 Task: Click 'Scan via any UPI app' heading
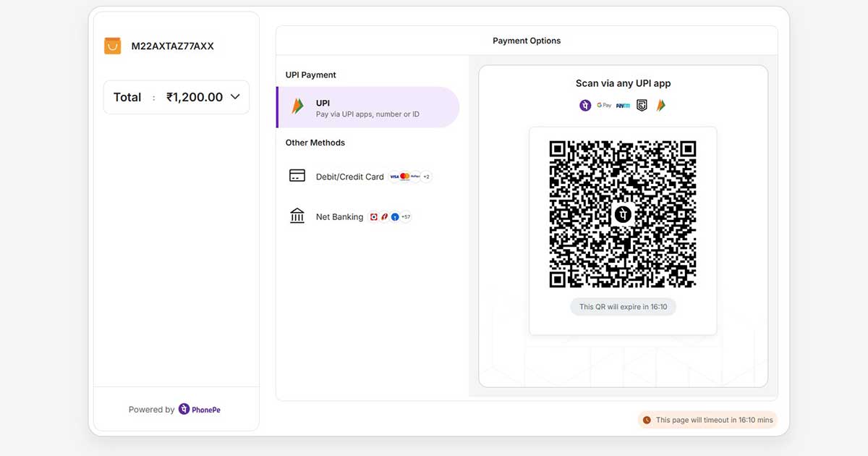[623, 83]
